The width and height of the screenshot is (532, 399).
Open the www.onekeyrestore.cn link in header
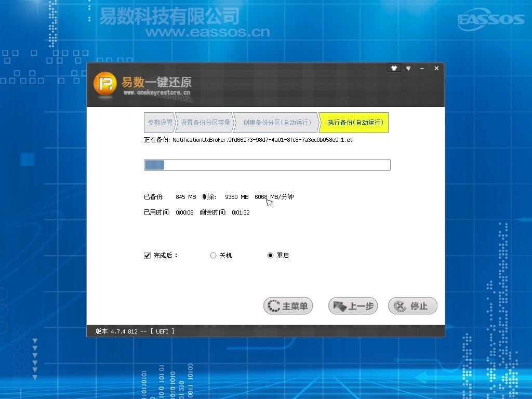click(x=157, y=93)
